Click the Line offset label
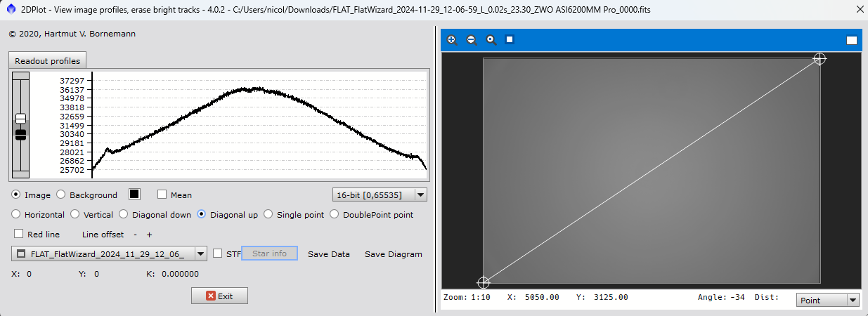This screenshot has height=316, width=868. point(103,234)
